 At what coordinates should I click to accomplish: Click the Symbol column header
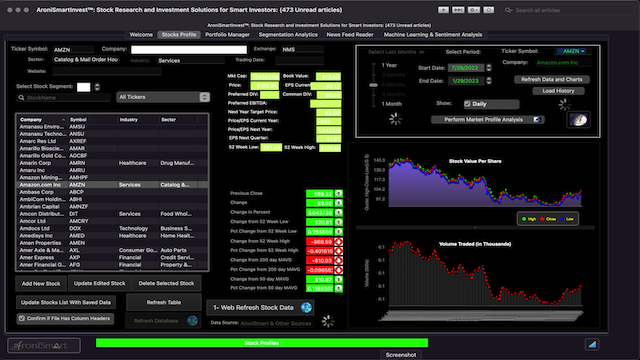click(93, 120)
